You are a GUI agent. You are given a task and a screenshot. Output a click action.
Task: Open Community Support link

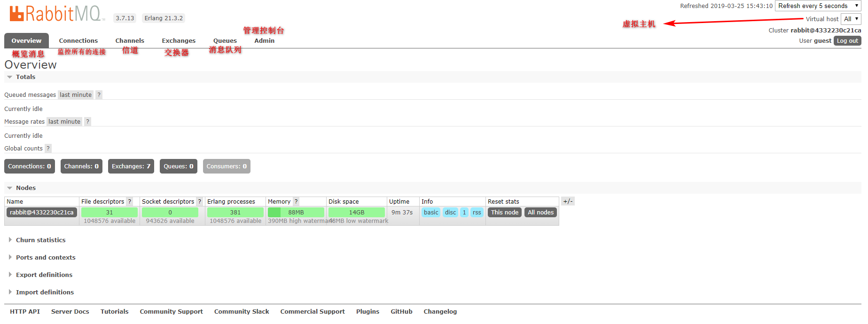click(x=171, y=312)
